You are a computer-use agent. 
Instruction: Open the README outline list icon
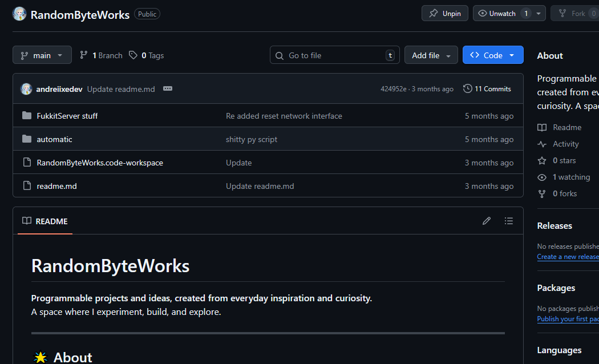coord(508,221)
